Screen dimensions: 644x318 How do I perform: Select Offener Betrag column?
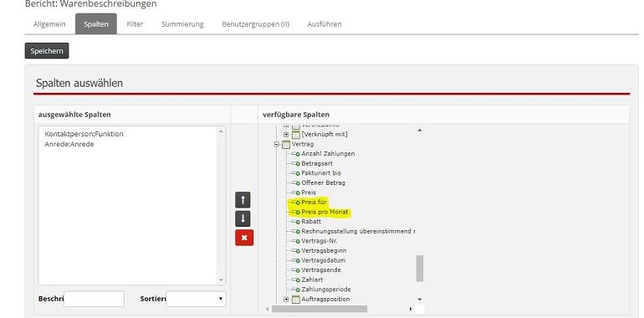pyautogui.click(x=323, y=182)
